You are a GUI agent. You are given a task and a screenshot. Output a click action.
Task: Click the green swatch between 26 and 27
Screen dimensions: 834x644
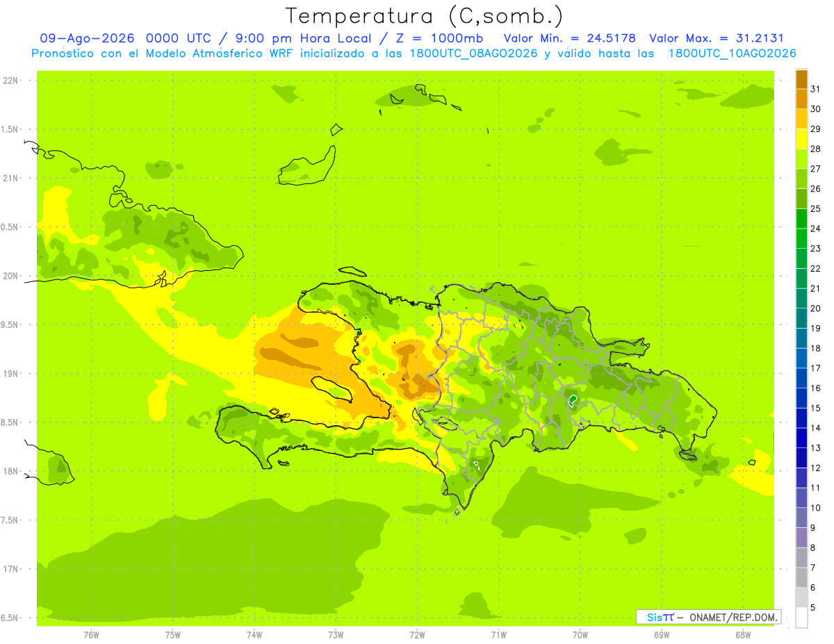pyautogui.click(x=801, y=179)
